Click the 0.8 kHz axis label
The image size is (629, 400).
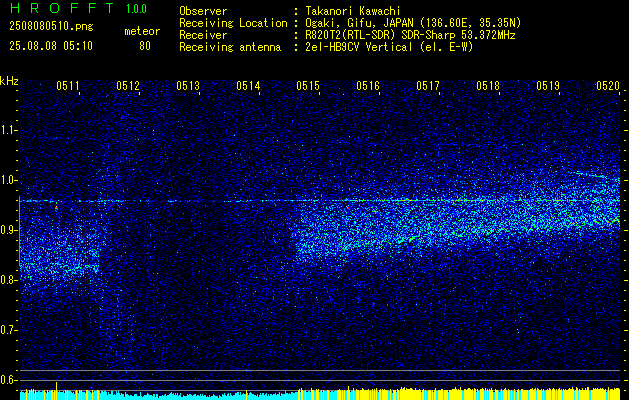(8, 280)
